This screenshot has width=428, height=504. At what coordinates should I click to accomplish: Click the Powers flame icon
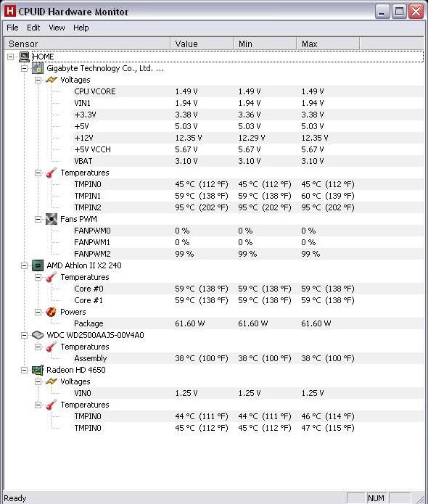click(52, 312)
